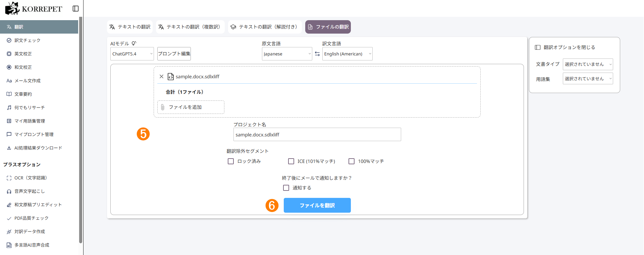Click the プロンプト編集 button
Screen dimensions: 644x255
click(x=174, y=54)
